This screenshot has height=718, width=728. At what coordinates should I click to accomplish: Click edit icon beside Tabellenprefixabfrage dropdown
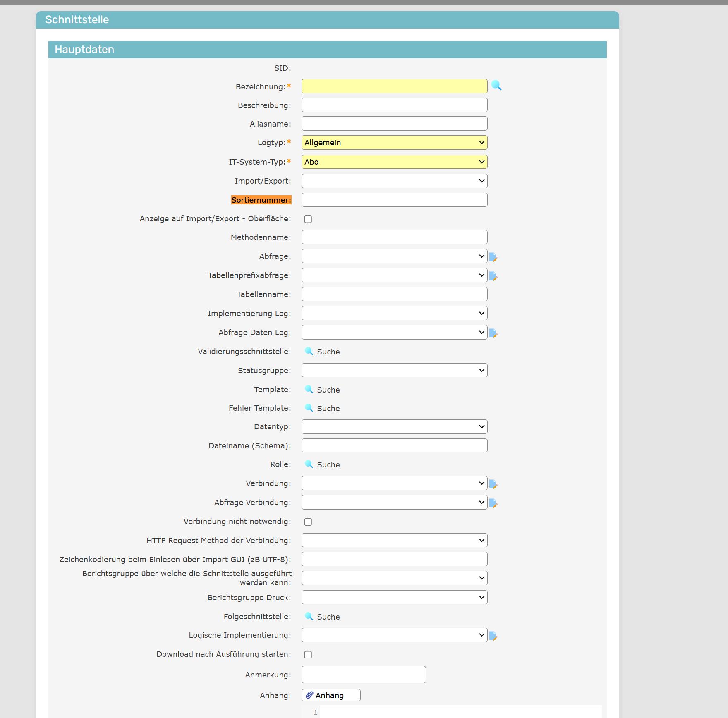tap(493, 276)
